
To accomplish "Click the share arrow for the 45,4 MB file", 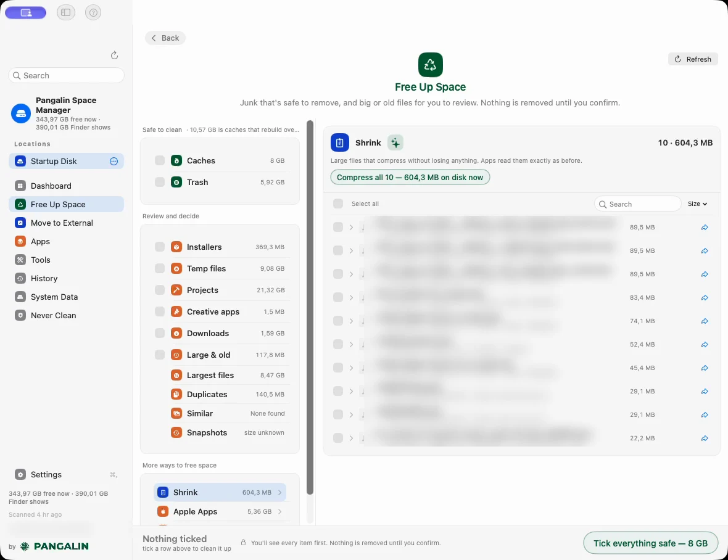I will (x=705, y=368).
